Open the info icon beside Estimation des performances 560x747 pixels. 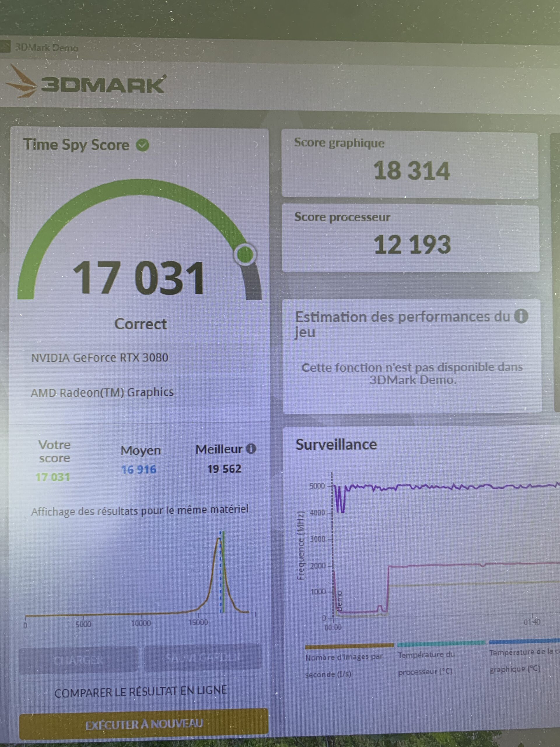point(521,316)
